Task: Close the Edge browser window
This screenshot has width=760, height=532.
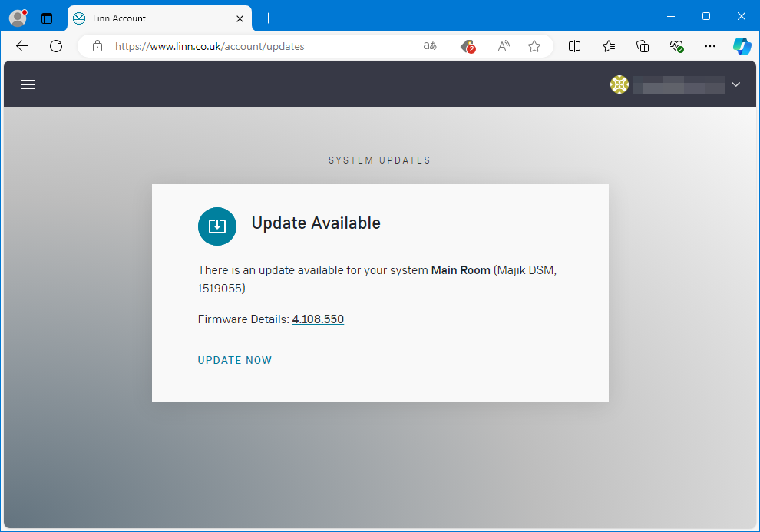Action: coord(741,16)
